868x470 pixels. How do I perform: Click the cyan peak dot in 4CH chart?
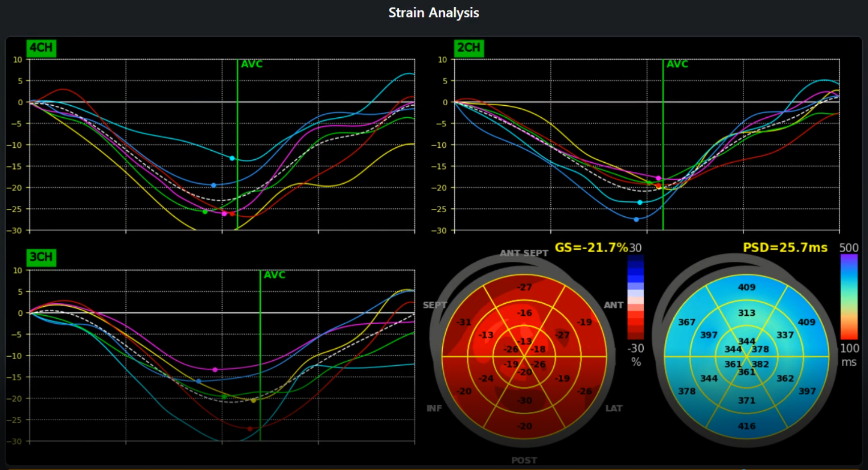232,158
